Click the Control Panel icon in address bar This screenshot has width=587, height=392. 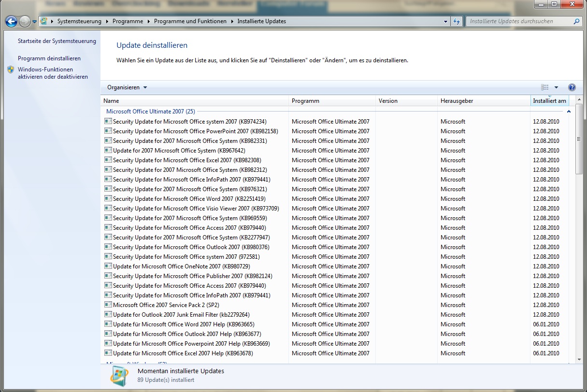click(44, 21)
